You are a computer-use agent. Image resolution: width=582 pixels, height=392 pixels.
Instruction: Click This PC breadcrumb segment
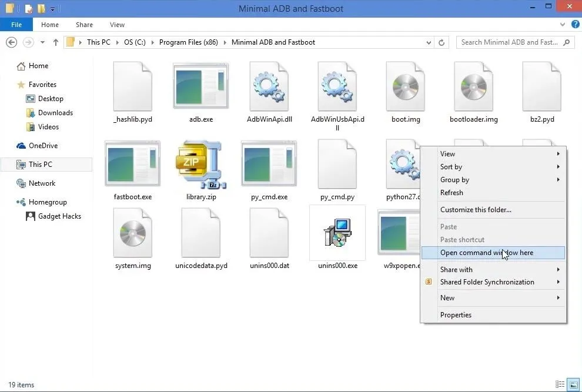[99, 42]
